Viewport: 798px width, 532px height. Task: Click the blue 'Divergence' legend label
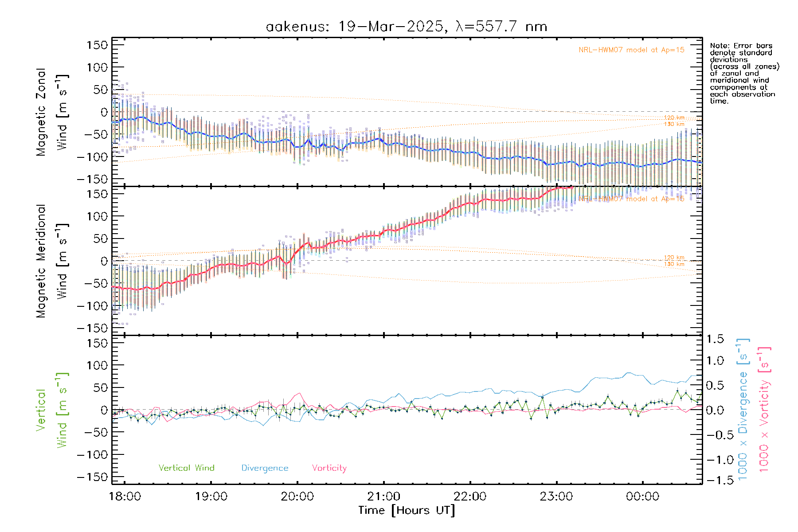[265, 468]
